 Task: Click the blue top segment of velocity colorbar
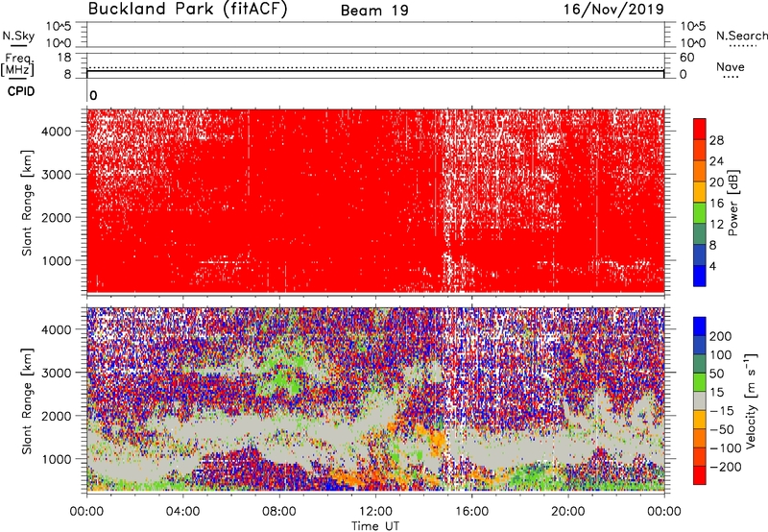pos(700,326)
